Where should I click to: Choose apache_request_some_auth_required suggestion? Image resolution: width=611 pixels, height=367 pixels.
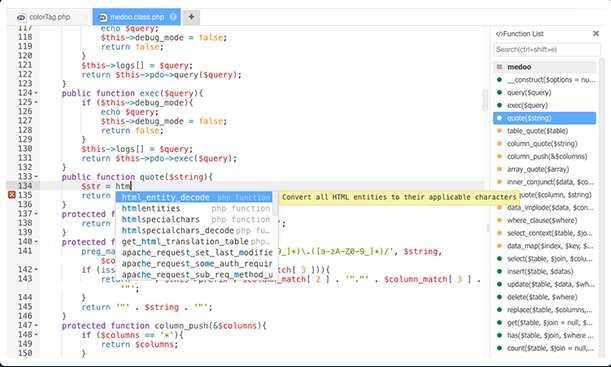(194, 264)
